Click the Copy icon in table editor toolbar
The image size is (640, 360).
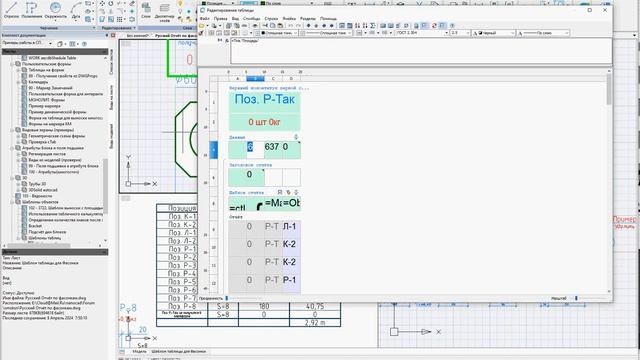pyautogui.click(x=273, y=26)
